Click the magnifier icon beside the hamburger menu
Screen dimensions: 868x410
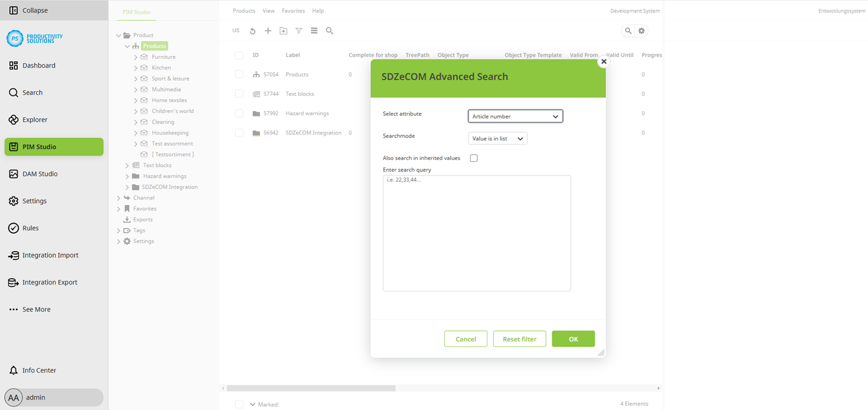[x=330, y=31]
